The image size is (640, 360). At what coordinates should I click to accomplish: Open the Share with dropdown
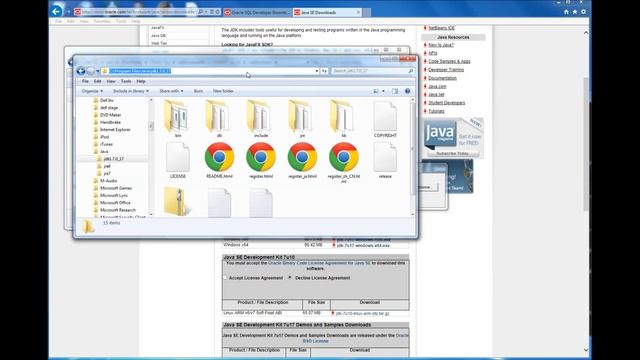click(171, 91)
